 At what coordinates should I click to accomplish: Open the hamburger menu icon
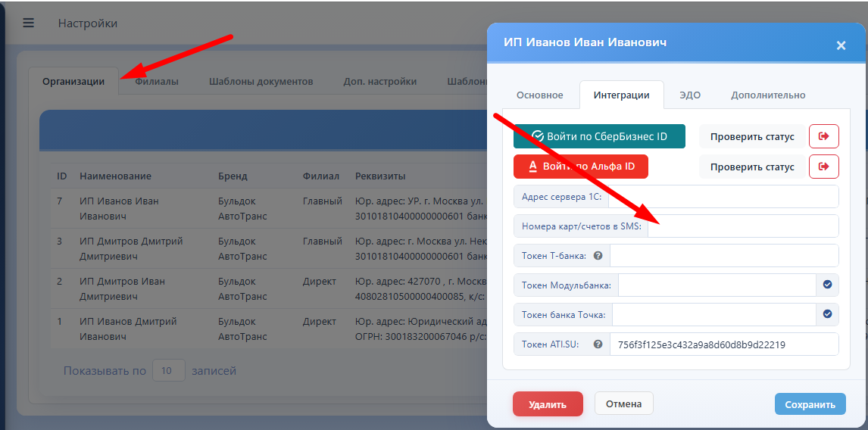28,23
